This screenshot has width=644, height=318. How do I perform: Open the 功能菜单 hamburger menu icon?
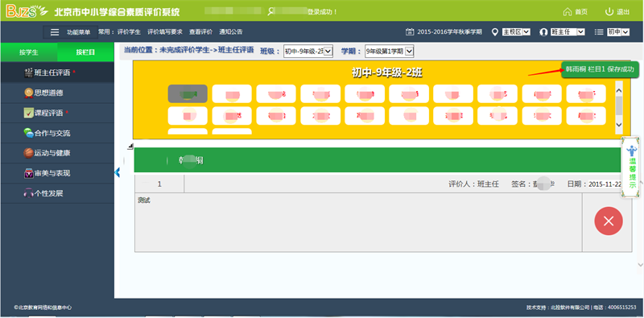(x=55, y=32)
